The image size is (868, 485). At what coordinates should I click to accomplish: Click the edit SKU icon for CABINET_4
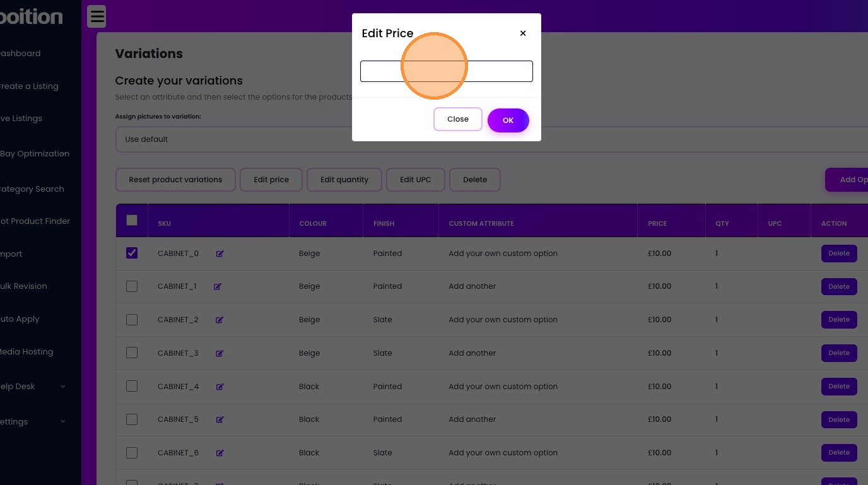[x=220, y=387]
